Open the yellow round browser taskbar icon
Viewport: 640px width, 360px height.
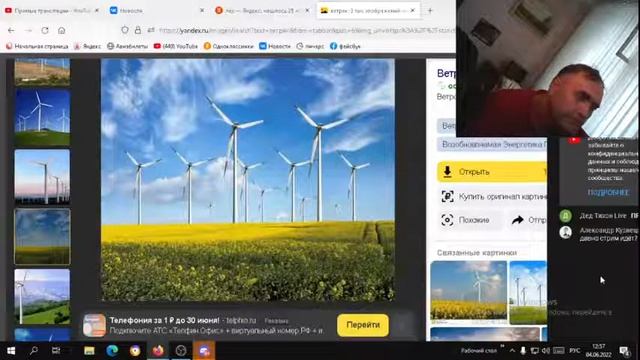(x=135, y=351)
